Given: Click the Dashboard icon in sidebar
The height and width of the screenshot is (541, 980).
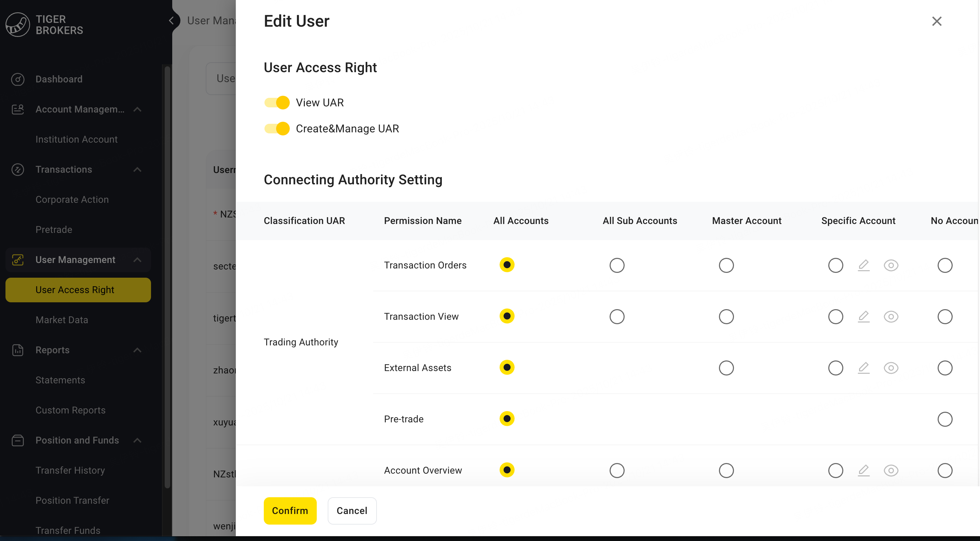Looking at the screenshot, I should [x=17, y=79].
